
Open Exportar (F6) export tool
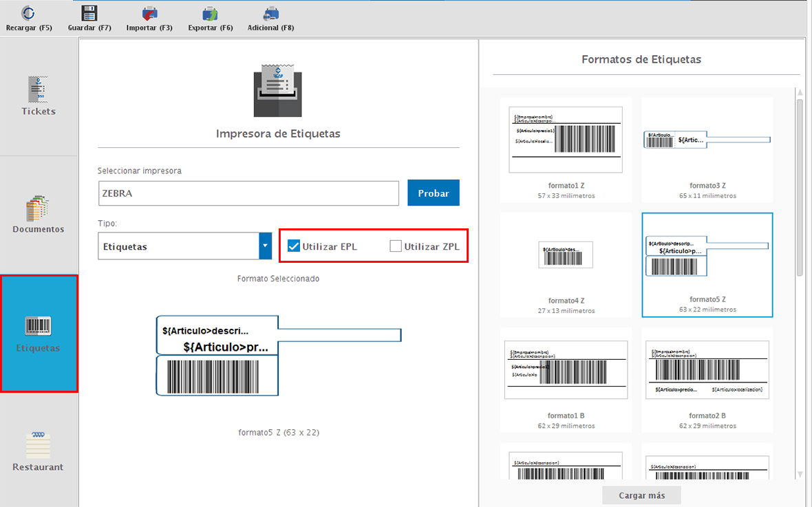pos(210,14)
